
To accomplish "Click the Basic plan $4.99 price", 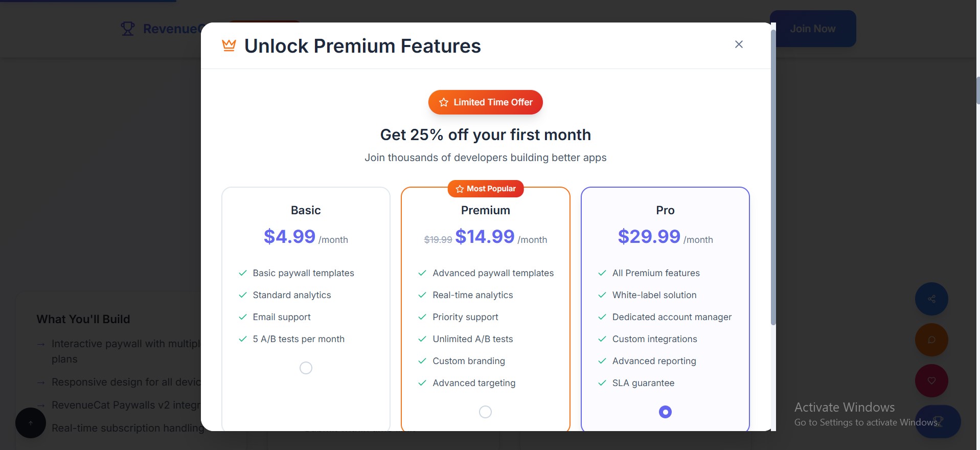I will pos(289,236).
